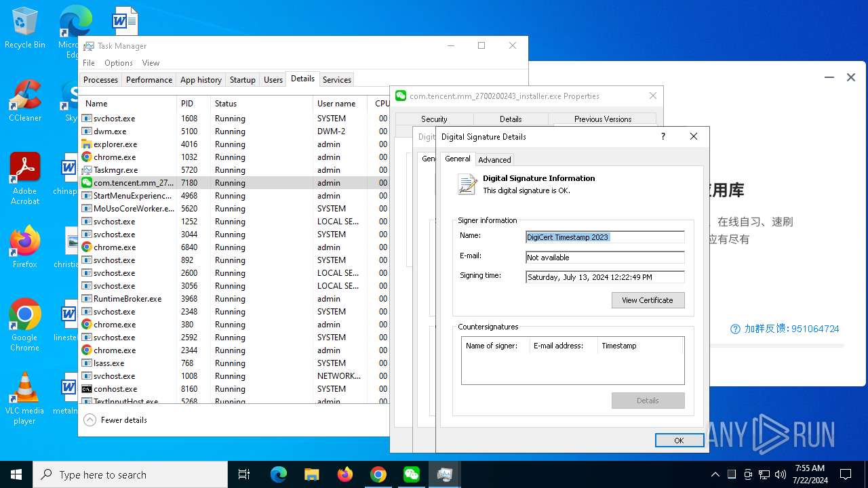Click the 加群反馈 help circle icon
Viewport: 868px width, 488px height.
[x=735, y=329]
